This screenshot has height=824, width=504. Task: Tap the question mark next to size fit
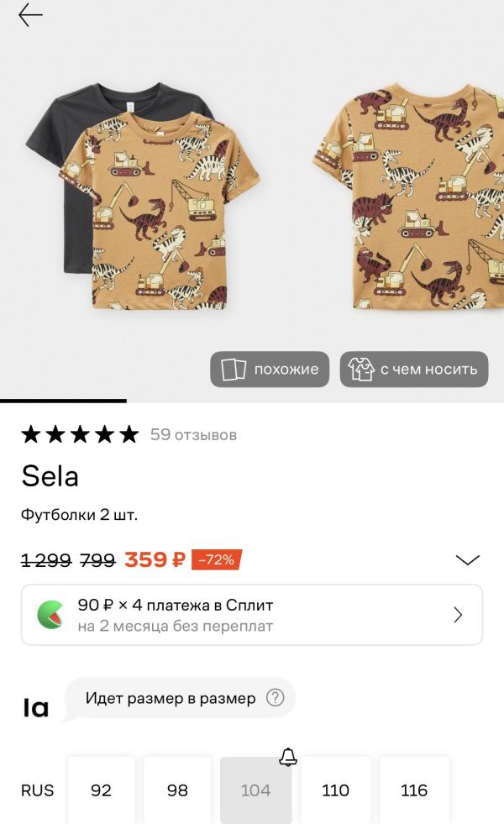pyautogui.click(x=275, y=698)
